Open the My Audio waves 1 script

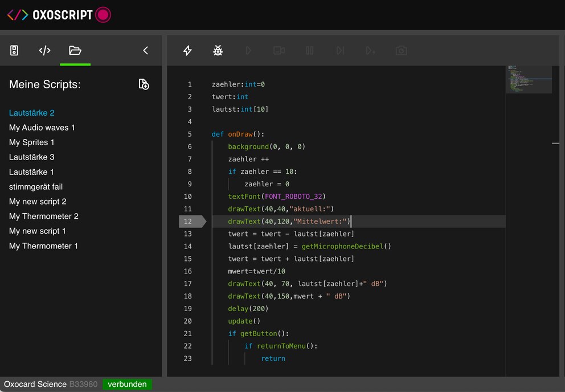pyautogui.click(x=42, y=128)
